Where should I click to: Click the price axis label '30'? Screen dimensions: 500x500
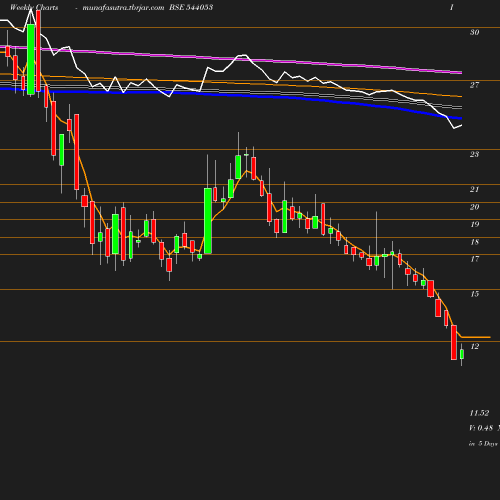[475, 32]
